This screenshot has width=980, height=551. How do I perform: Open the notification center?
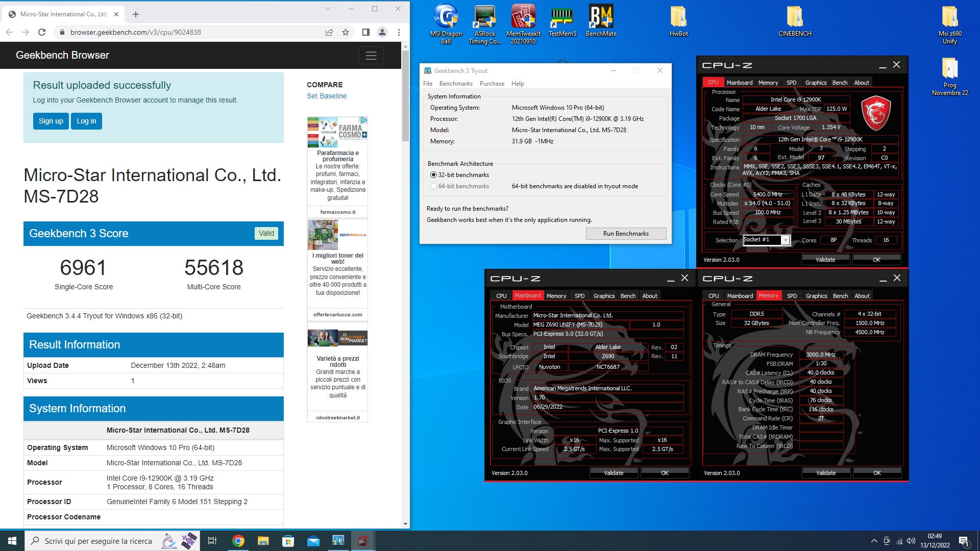click(964, 541)
